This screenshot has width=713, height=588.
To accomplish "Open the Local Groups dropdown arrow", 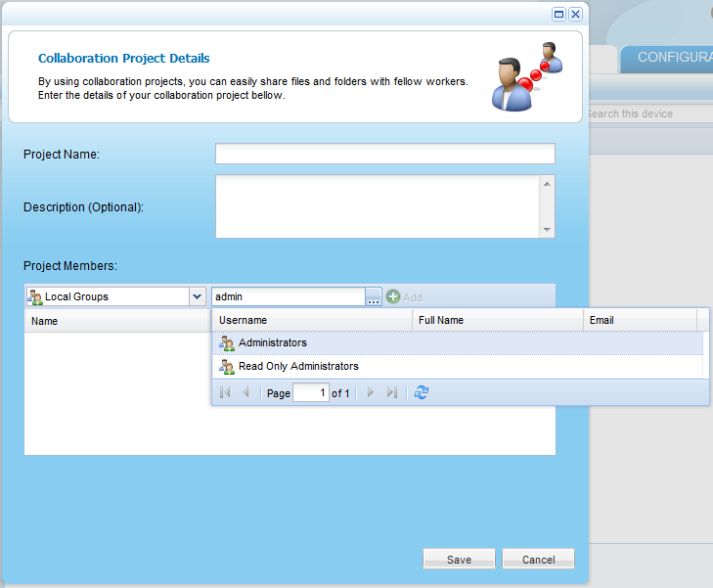I will pyautogui.click(x=197, y=296).
